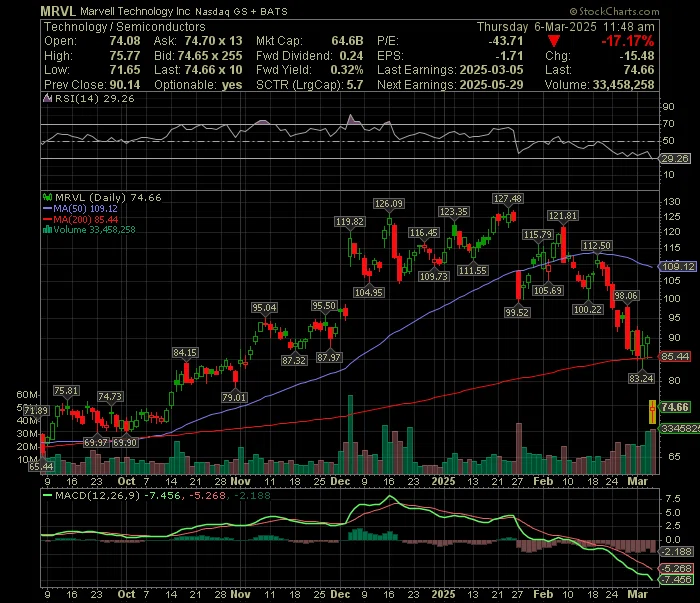The height and width of the screenshot is (603, 700).
Task: Click the P/E value -43.71
Action: pos(505,41)
